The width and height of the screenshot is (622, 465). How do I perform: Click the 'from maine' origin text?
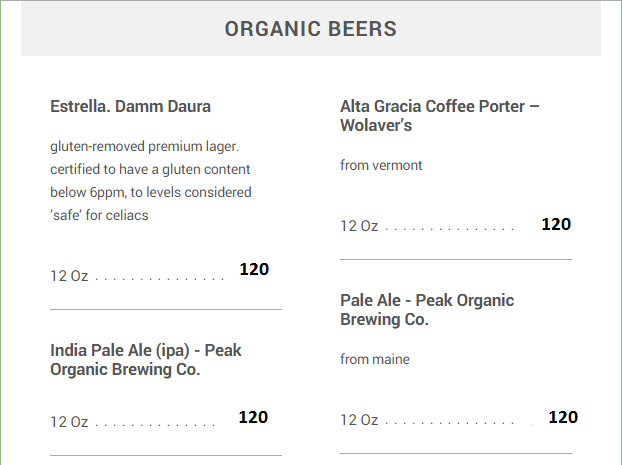tap(375, 359)
